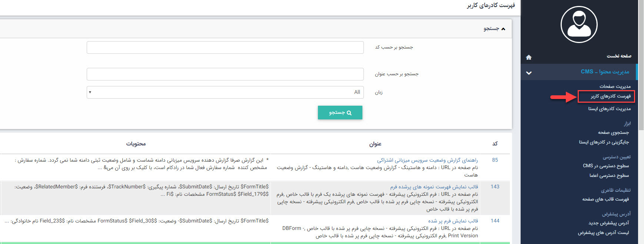The height and width of the screenshot is (244, 644).
Task: Click the جستجو بر حسب کد input field
Action: pos(225,47)
